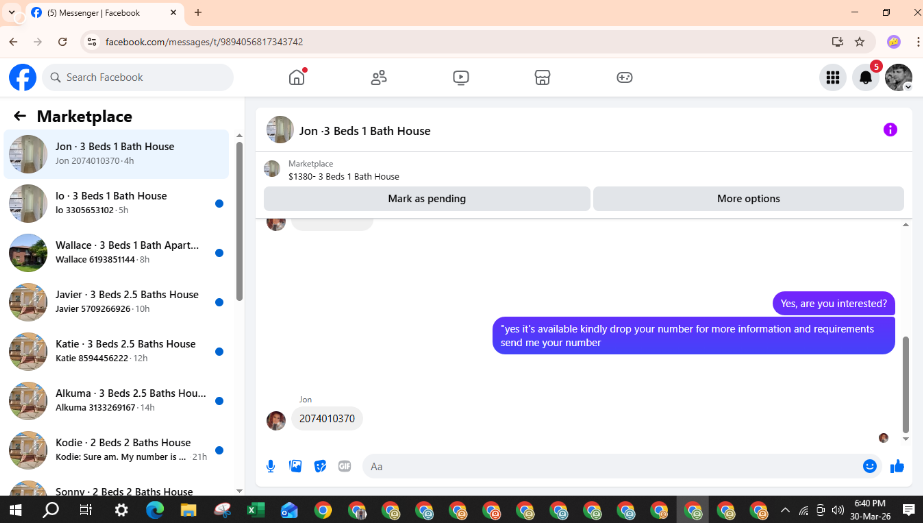
Task: Click the site information icon in address bar
Action: point(92,42)
